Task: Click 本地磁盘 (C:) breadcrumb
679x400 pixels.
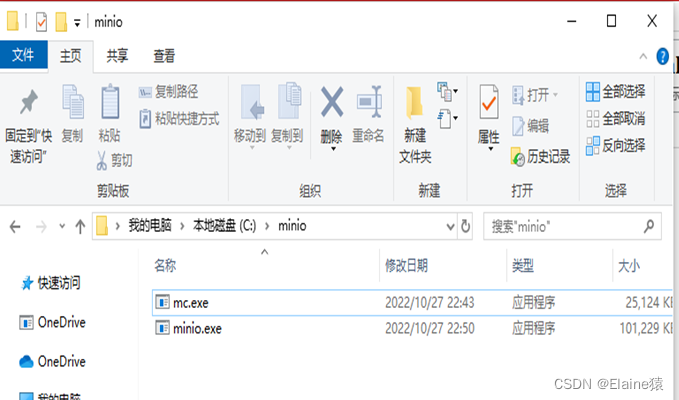Action: click(224, 226)
